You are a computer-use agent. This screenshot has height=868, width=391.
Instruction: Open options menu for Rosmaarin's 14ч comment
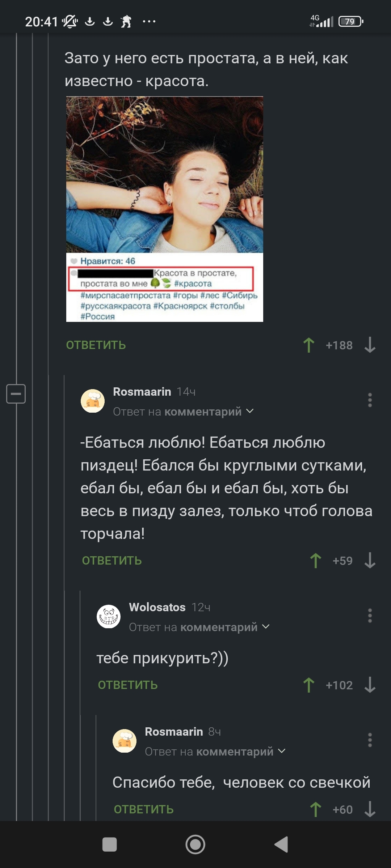(x=370, y=400)
